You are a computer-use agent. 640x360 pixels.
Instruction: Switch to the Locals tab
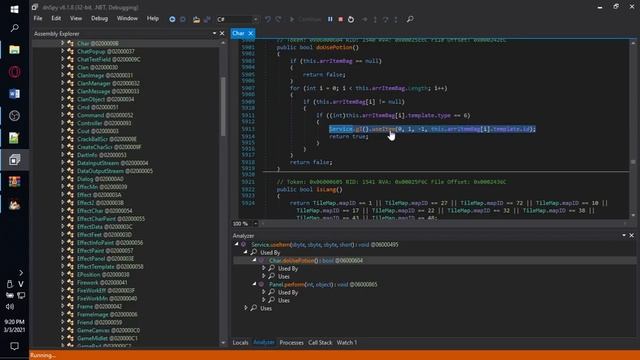click(240, 342)
